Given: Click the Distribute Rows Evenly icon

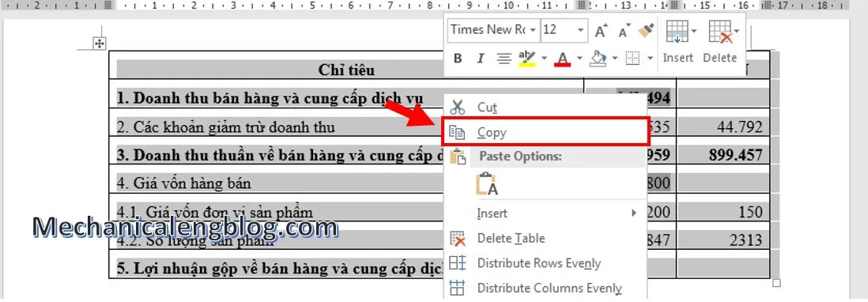Looking at the screenshot, I should pos(458,263).
